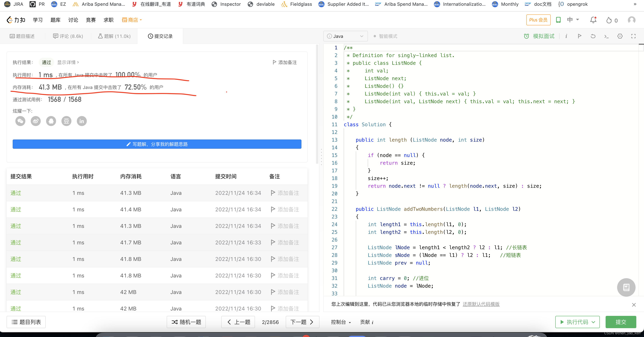
Task: Open the 执行代码 run options dropdown
Action: click(593, 322)
